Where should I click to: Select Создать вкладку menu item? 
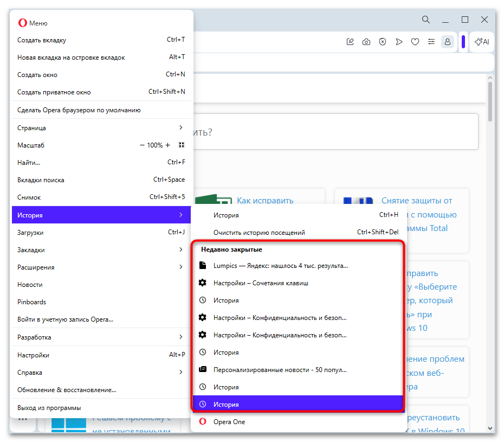[101, 40]
